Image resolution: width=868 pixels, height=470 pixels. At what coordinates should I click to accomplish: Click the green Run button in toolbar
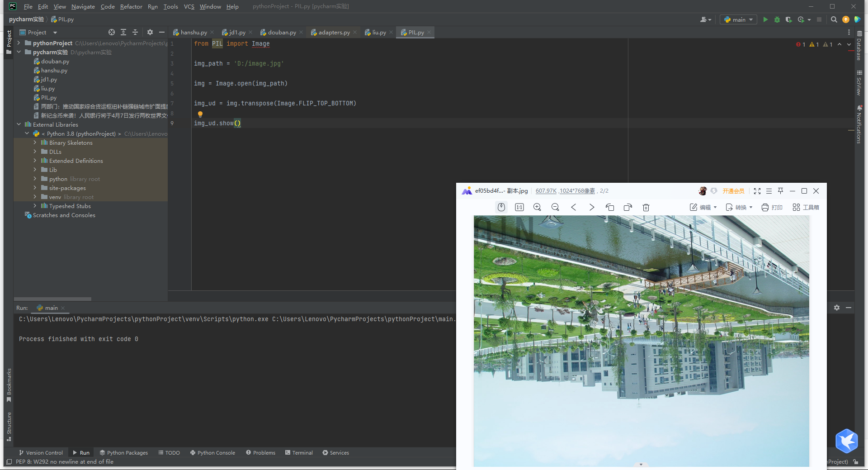[765, 19]
